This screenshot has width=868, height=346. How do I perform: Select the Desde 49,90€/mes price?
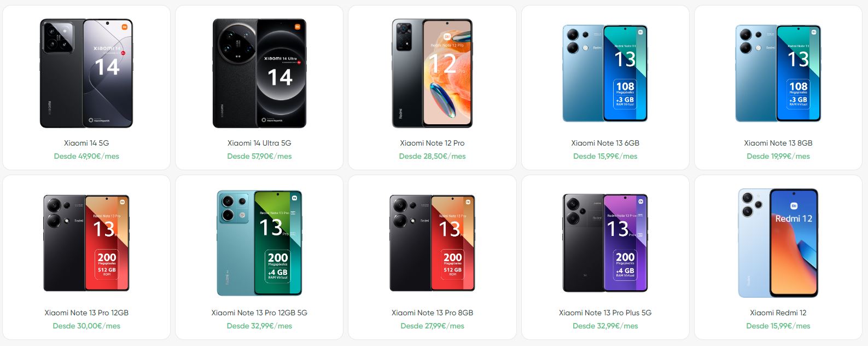[x=86, y=156]
